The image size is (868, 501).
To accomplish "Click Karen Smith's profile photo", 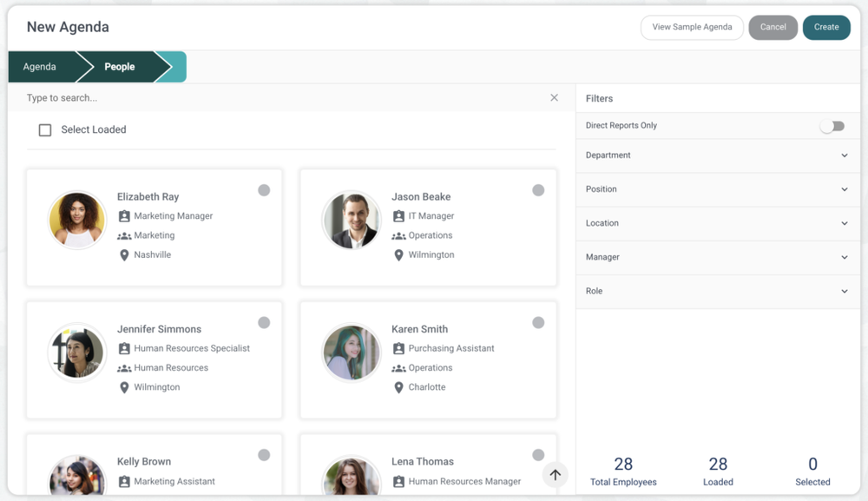I will click(351, 352).
